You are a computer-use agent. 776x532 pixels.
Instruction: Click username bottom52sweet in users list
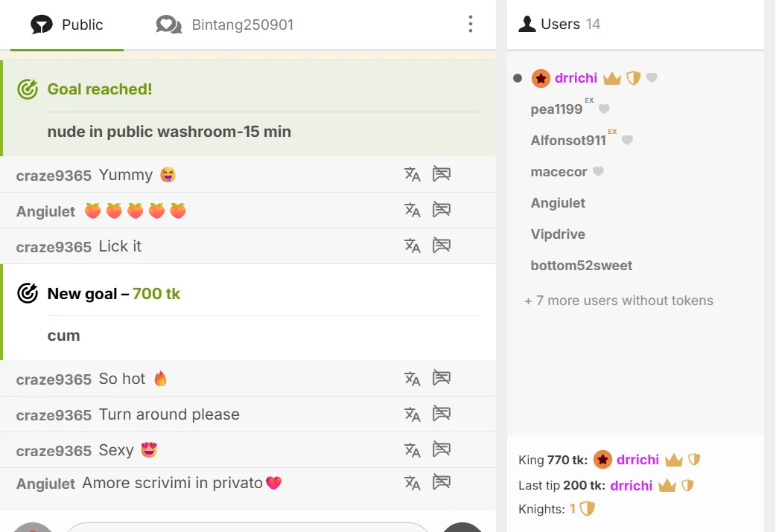581,266
